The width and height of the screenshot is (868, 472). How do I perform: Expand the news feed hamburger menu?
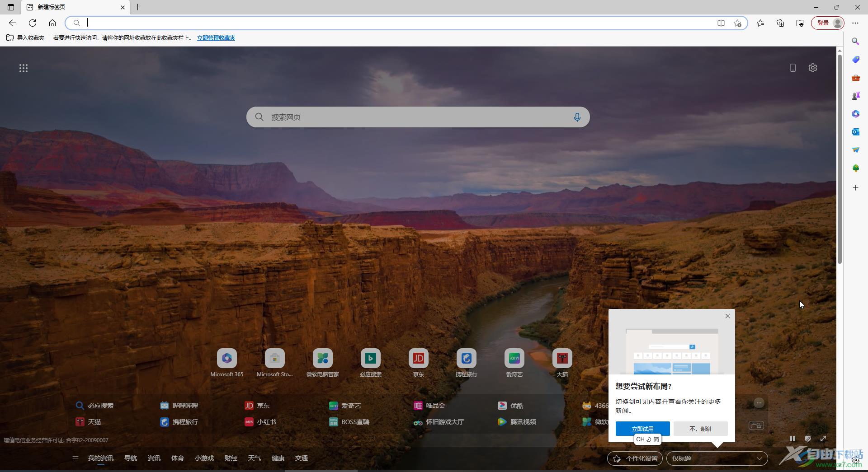[75, 458]
